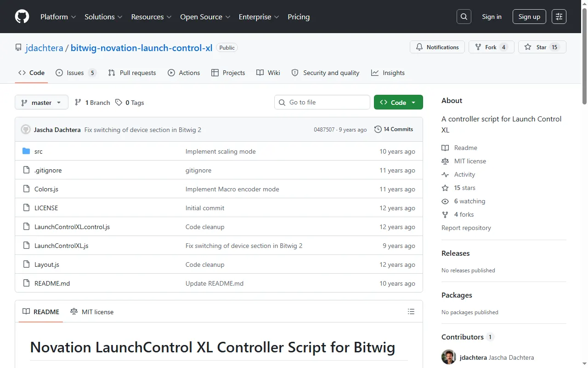This screenshot has width=588, height=368.
Task: Open the Wiki tab
Action: (x=268, y=73)
